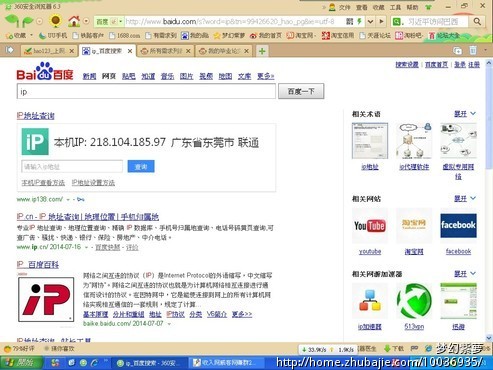Select the 新闻 Baidu category link
The height and width of the screenshot is (370, 493).
[x=89, y=76]
